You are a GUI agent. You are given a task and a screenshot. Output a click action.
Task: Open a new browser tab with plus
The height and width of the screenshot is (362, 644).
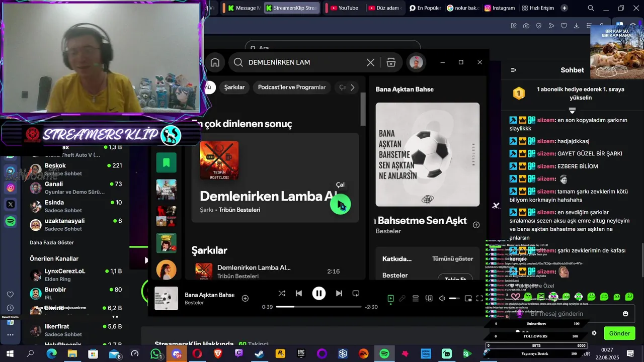tap(565, 8)
